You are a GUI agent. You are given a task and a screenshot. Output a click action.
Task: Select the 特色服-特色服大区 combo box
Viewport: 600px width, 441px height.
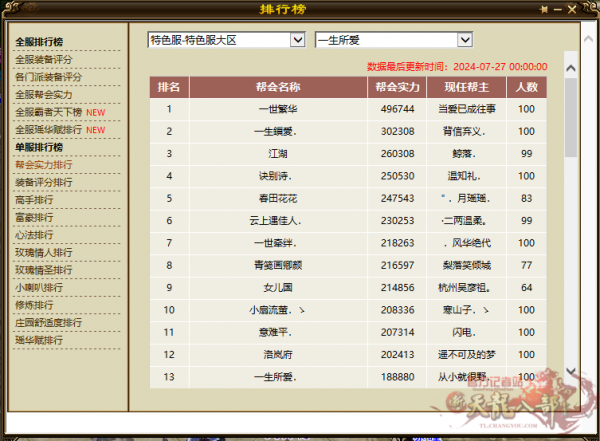pos(226,40)
